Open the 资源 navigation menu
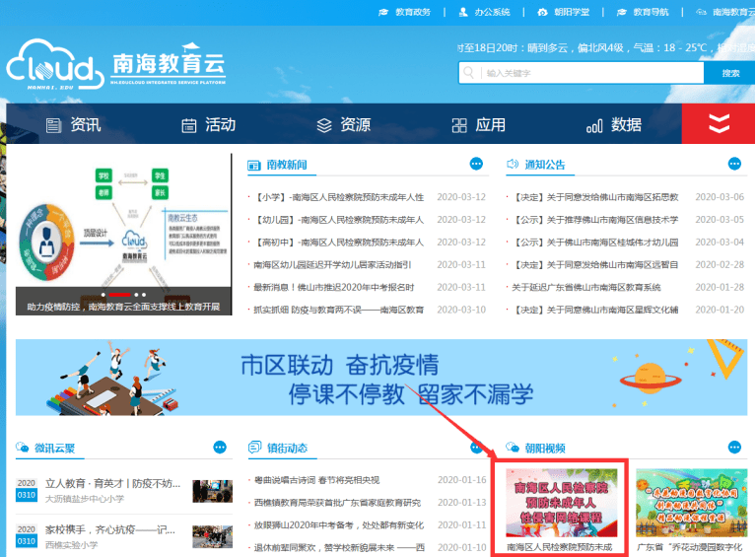This screenshot has height=557, width=756. 343,125
